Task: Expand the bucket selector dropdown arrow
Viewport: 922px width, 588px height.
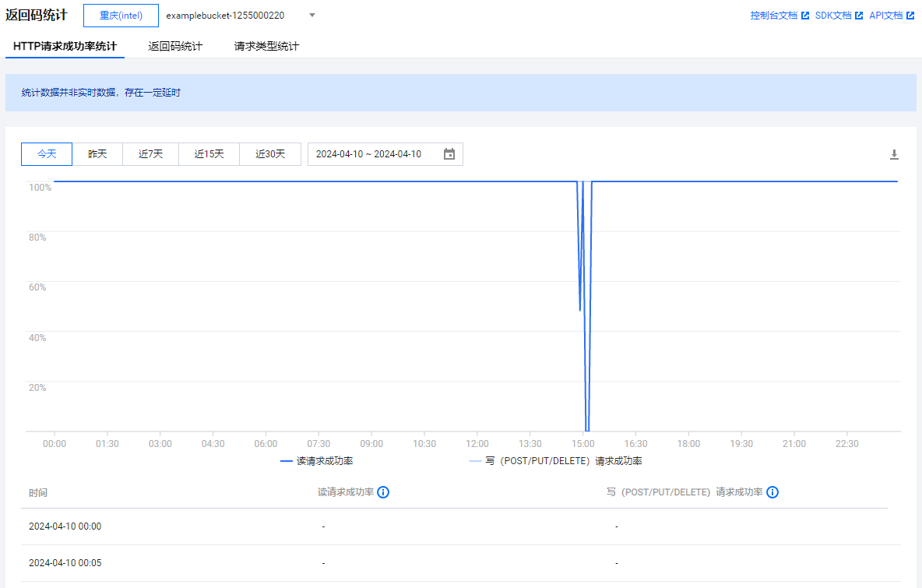Action: 312,15
